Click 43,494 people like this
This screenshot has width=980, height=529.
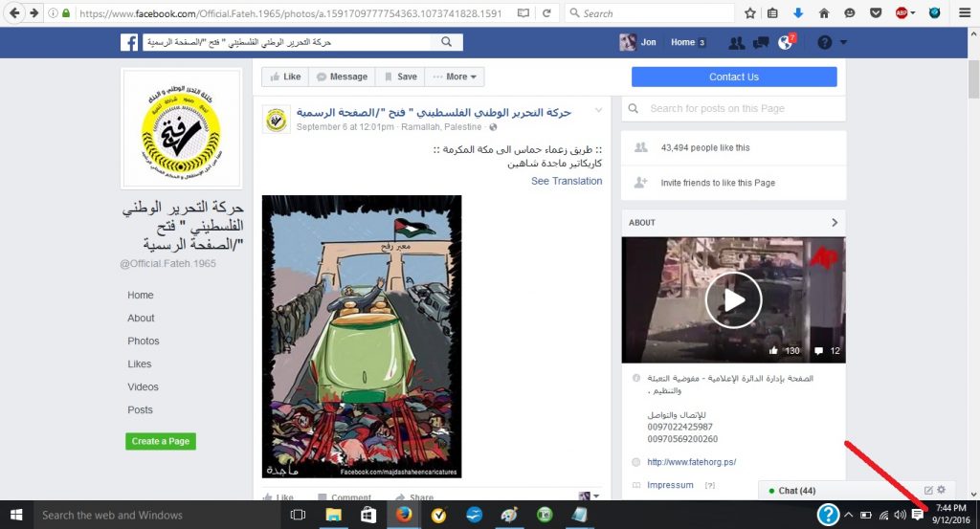(705, 148)
